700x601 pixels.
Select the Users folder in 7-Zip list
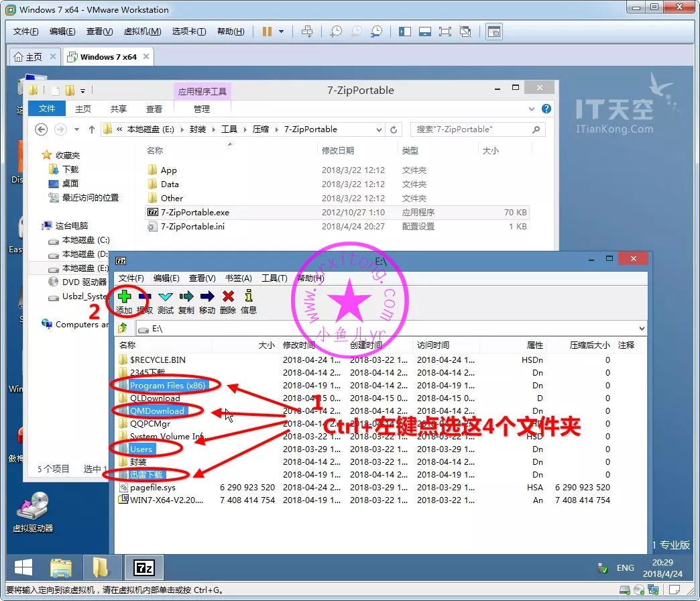point(141,449)
